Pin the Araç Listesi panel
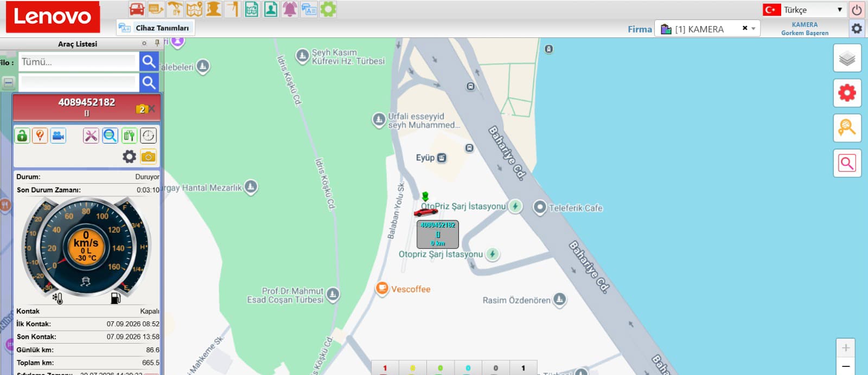Image resolution: width=868 pixels, height=375 pixels. click(157, 43)
